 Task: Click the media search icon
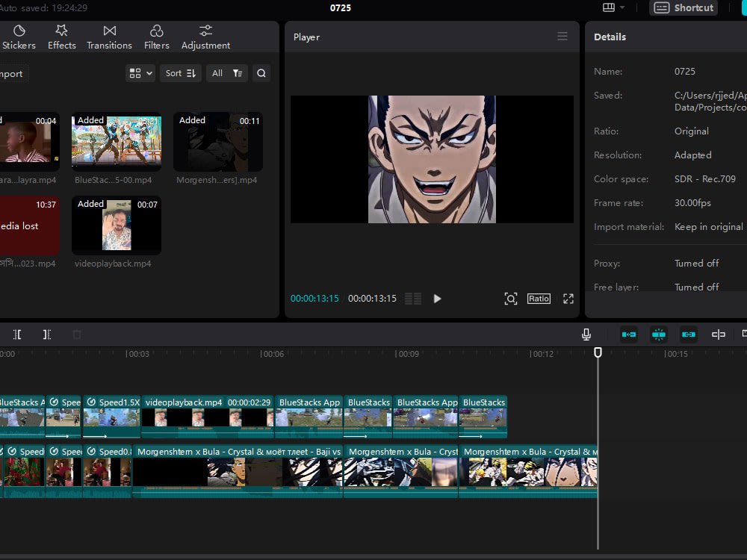261,73
